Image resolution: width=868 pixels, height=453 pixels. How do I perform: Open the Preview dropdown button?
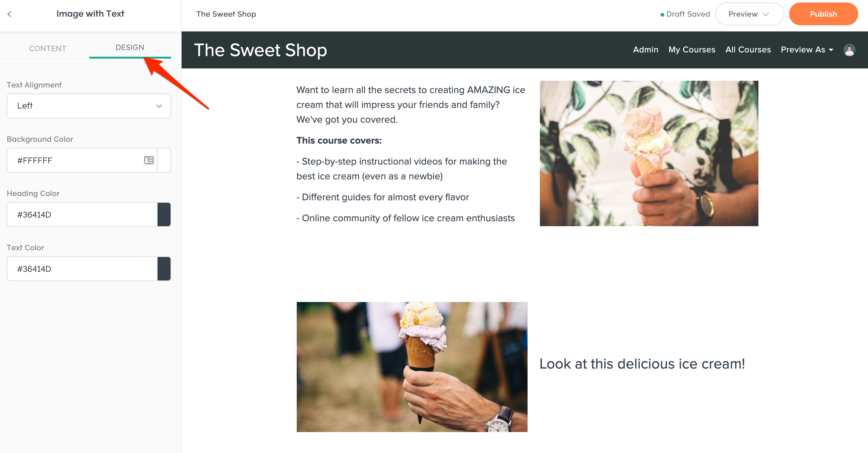tap(749, 14)
